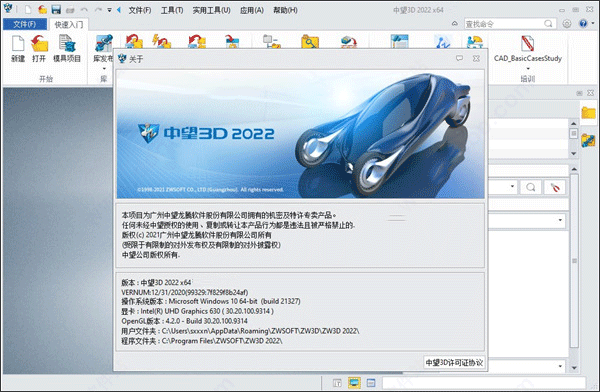Click the 用户文件夹 path line

(240, 331)
